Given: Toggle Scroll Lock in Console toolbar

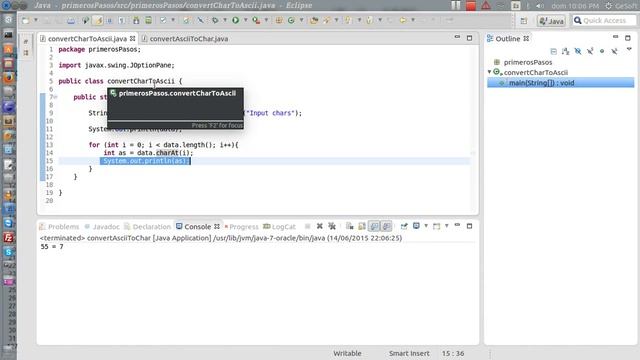Looking at the screenshot, I should [x=362, y=226].
